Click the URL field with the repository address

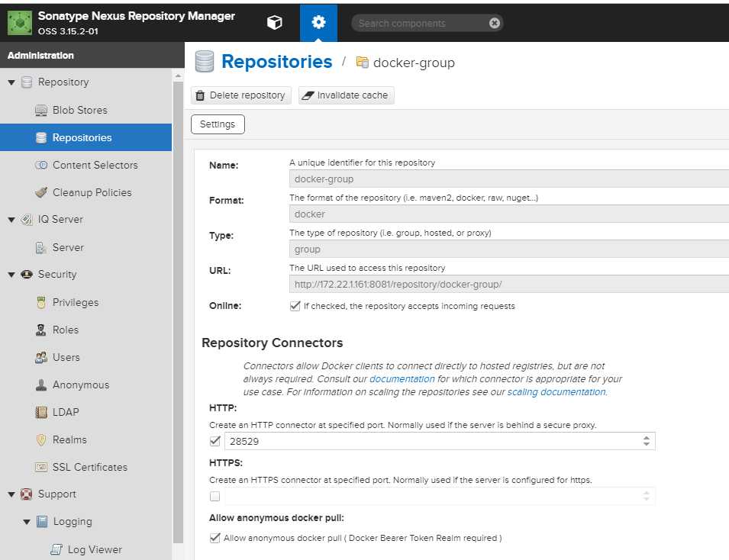[x=508, y=284]
